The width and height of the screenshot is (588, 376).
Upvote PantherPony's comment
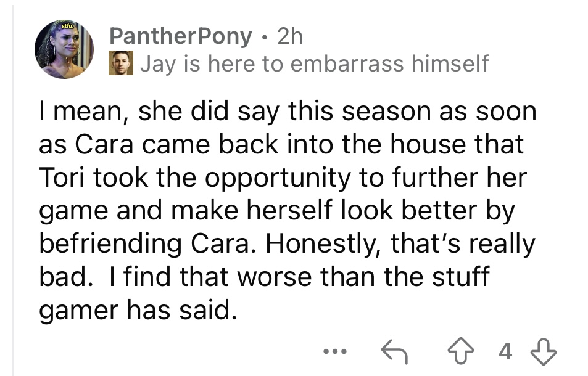click(x=460, y=351)
